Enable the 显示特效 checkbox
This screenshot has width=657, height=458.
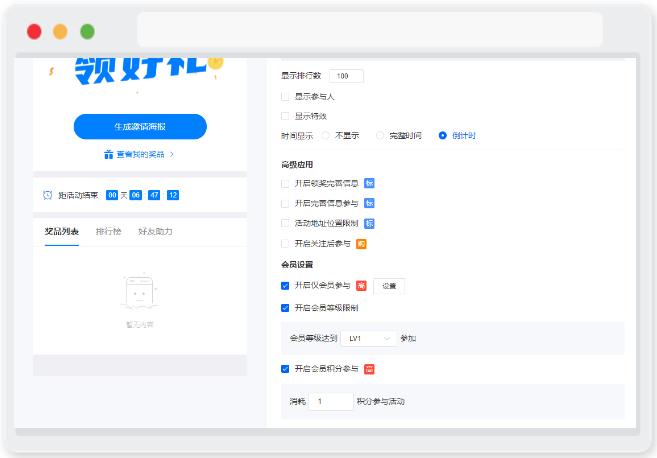point(285,116)
